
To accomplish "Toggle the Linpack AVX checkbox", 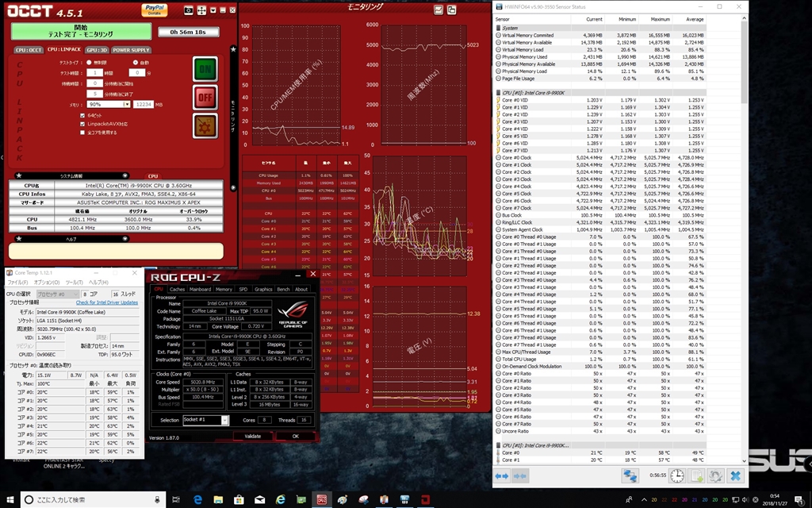I will tap(82, 124).
